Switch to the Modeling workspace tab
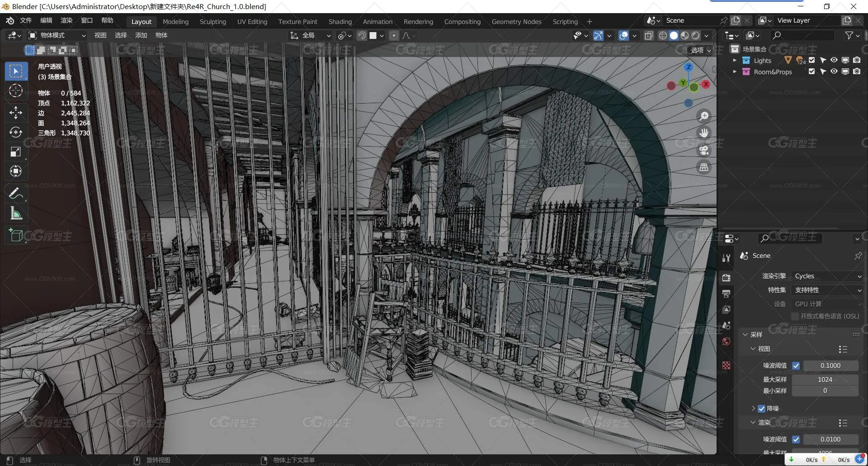Viewport: 868px width, 466px height. pos(175,22)
